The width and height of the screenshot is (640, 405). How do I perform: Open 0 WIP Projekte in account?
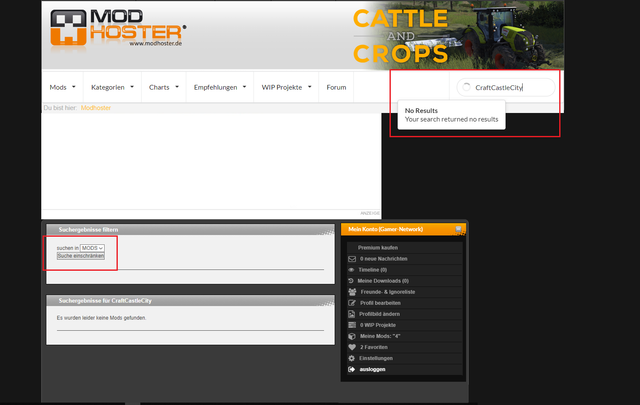378,325
